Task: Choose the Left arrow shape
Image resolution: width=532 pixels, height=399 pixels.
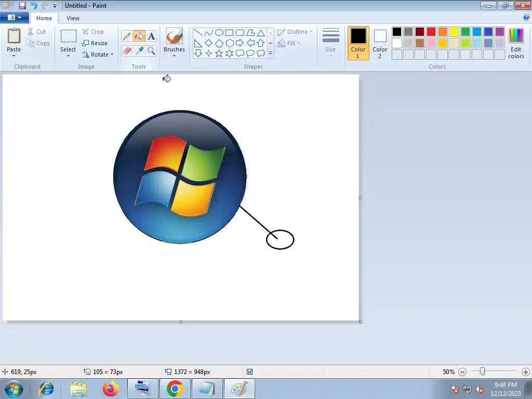Action: [x=250, y=43]
